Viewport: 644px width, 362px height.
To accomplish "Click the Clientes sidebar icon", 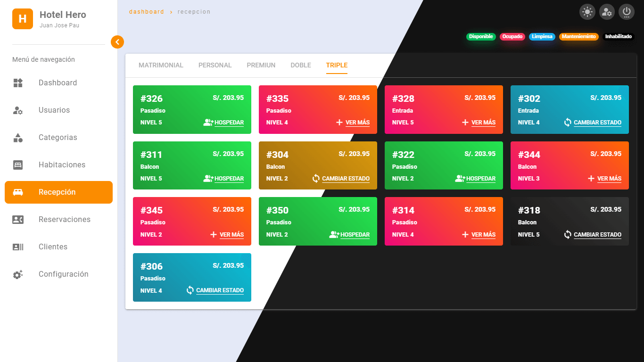I will 18,247.
